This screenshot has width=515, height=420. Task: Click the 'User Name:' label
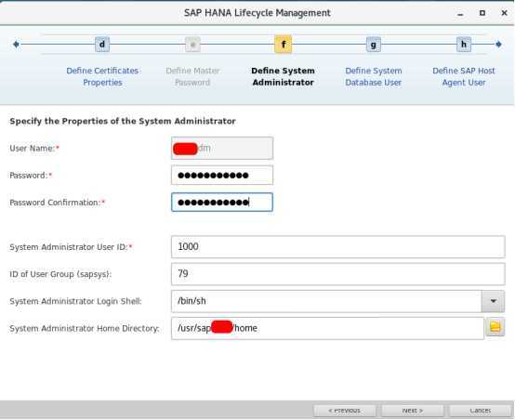34,148
